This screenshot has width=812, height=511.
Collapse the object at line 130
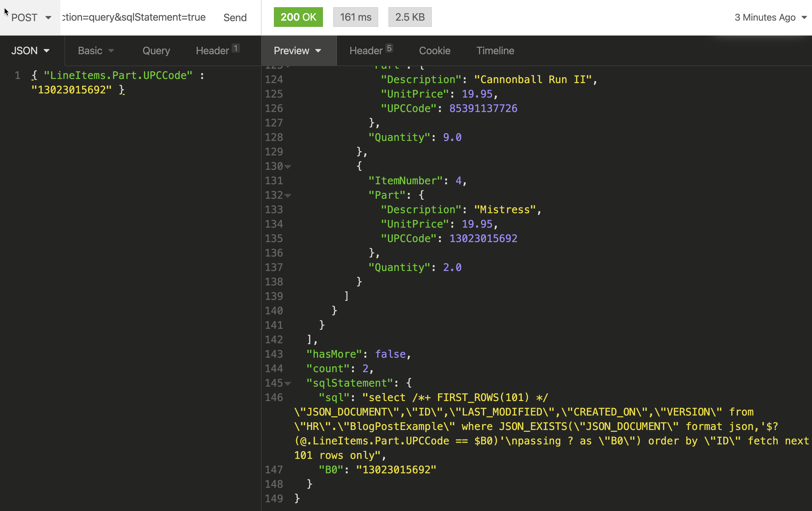[288, 167]
